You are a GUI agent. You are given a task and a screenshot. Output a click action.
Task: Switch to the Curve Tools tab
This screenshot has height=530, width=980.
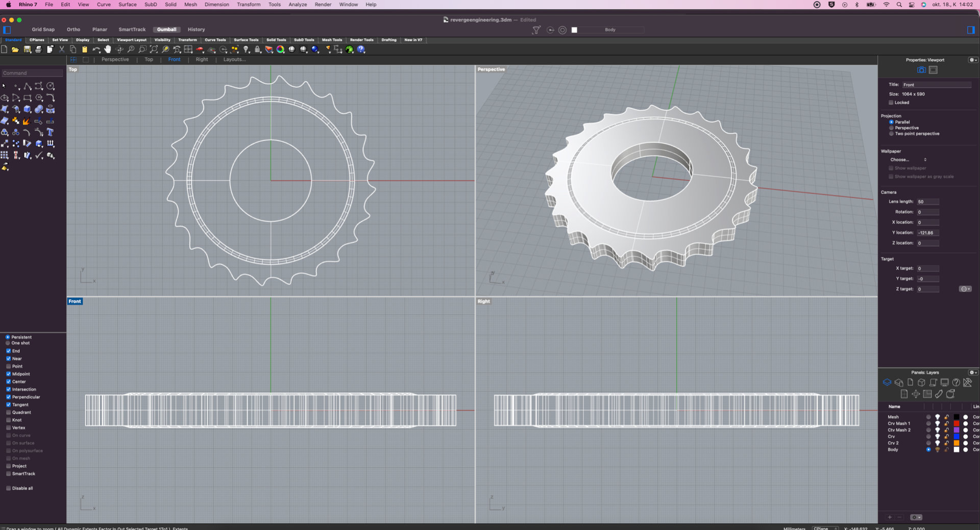215,40
